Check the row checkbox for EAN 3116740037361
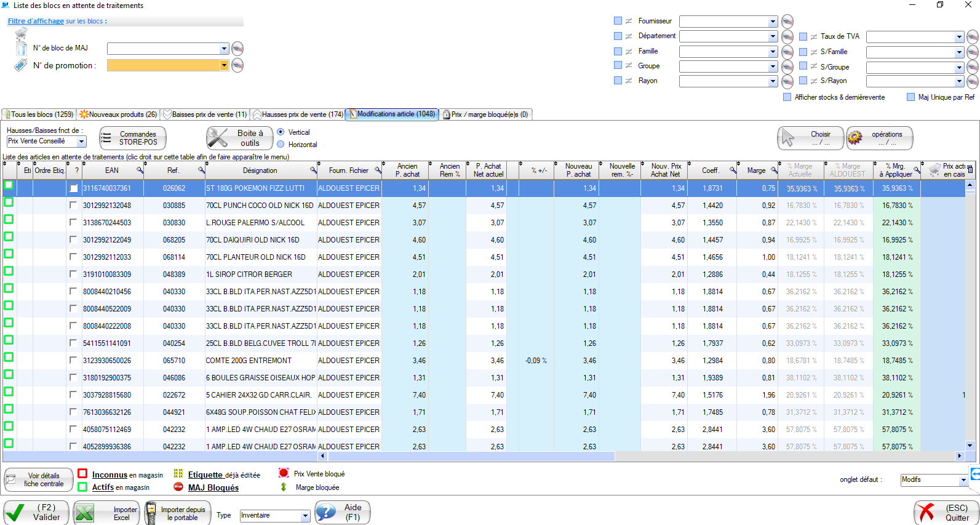 tap(74, 188)
